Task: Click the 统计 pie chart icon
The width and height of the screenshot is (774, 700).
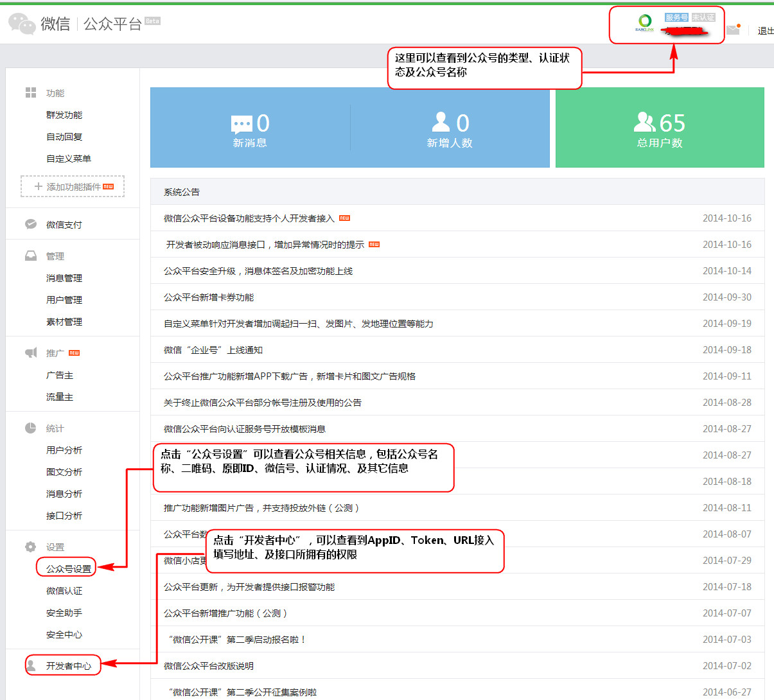Action: point(31,428)
